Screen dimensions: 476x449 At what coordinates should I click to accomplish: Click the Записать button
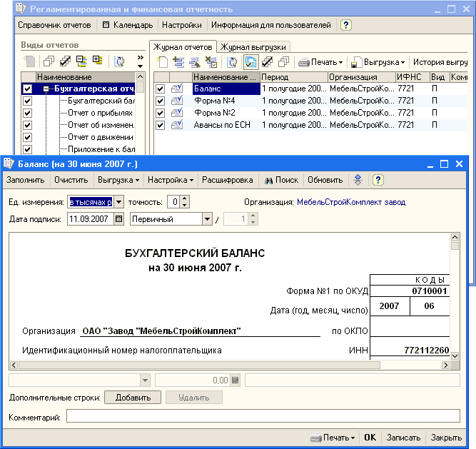(403, 438)
